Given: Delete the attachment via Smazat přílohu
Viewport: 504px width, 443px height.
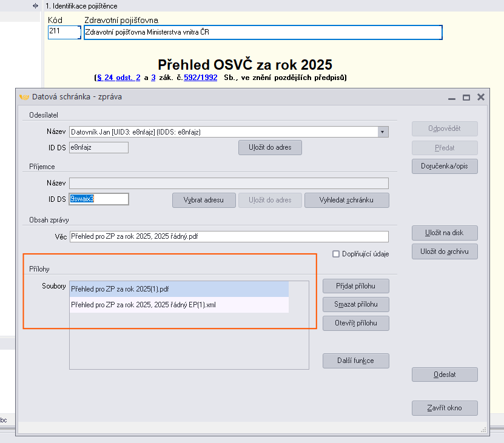Looking at the screenshot, I should pyautogui.click(x=355, y=305).
